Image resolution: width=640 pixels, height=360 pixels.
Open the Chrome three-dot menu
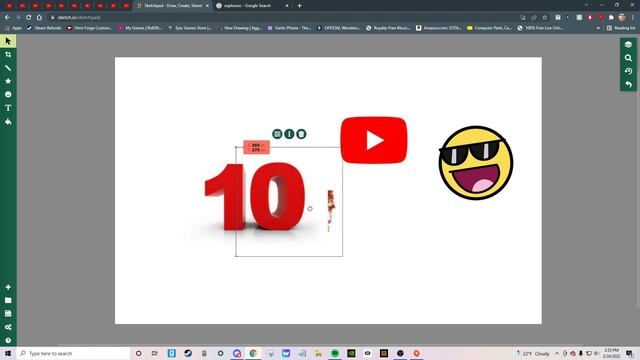pyautogui.click(x=633, y=18)
